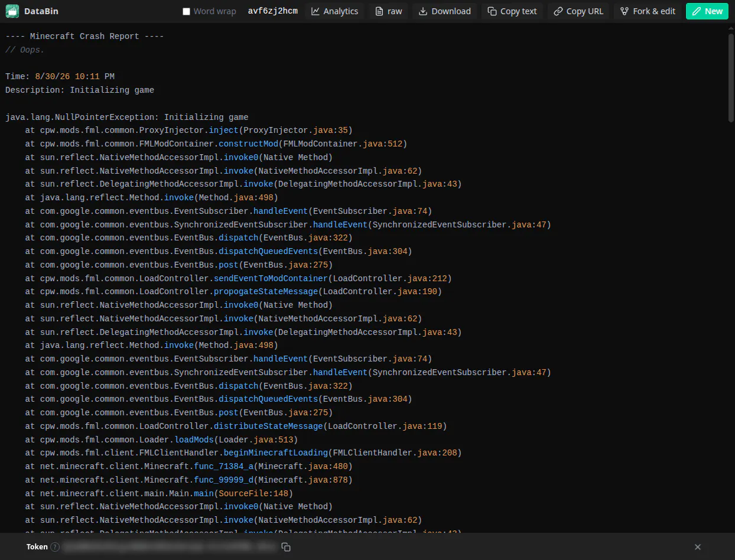This screenshot has height=560, width=735.
Task: Click the DataBin logo icon
Action: coord(12,11)
